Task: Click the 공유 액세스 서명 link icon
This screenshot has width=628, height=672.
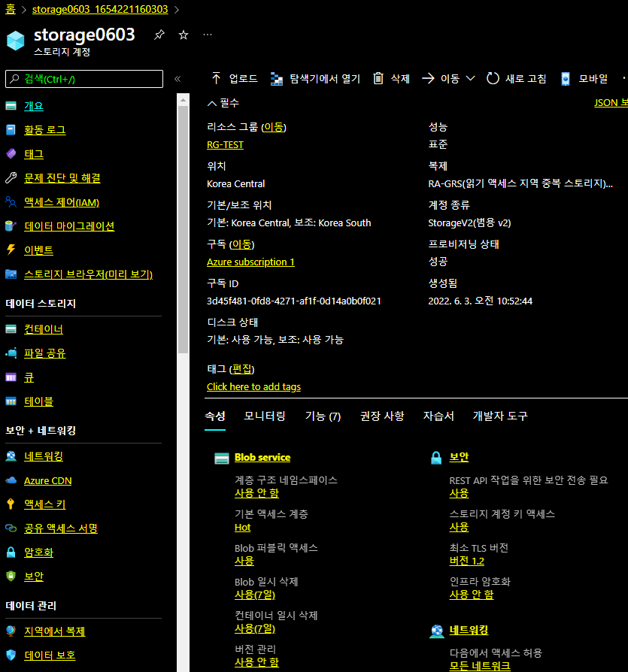Action: [x=11, y=528]
